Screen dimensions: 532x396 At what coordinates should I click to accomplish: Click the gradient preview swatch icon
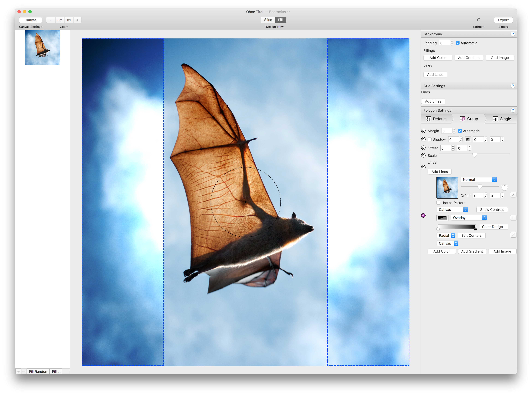click(442, 218)
